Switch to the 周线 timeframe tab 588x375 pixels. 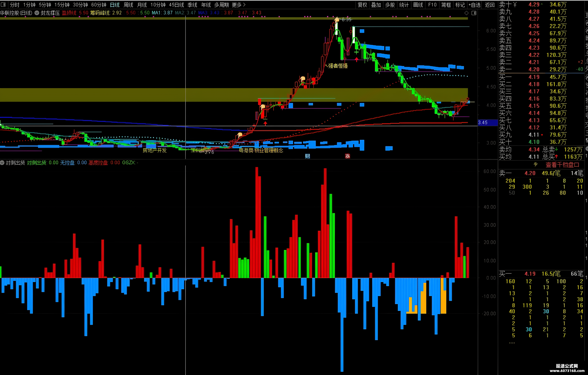(x=128, y=5)
